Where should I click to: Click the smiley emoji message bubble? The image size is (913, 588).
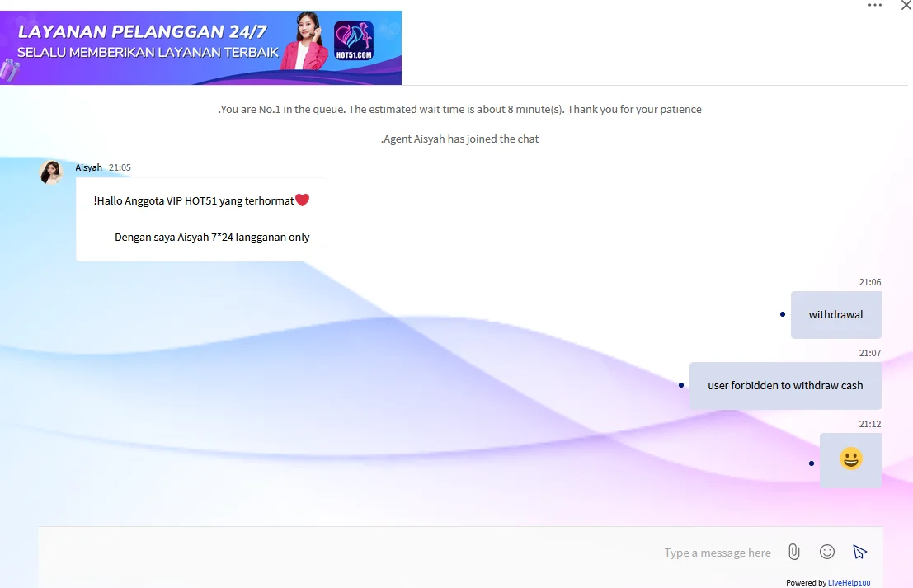850,460
